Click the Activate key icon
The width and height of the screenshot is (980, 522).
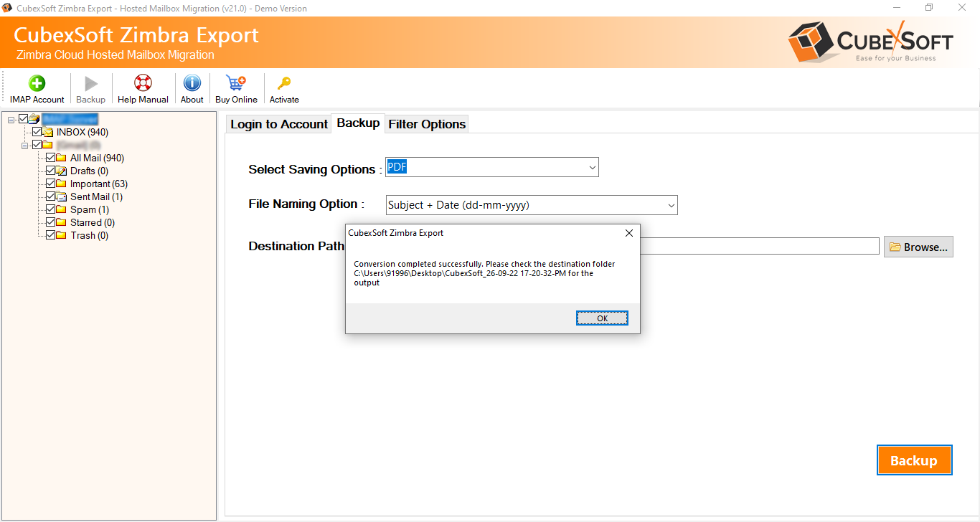point(284,83)
